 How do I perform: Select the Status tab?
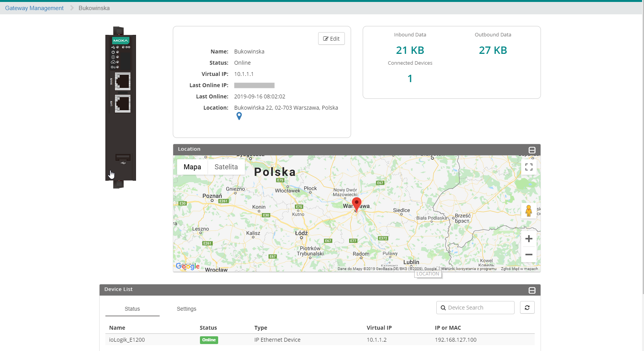point(132,309)
